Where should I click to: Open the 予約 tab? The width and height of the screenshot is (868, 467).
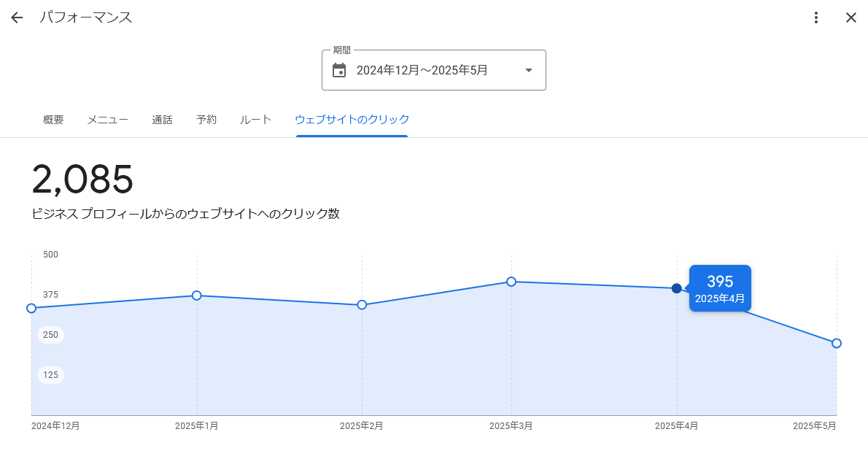pyautogui.click(x=206, y=120)
